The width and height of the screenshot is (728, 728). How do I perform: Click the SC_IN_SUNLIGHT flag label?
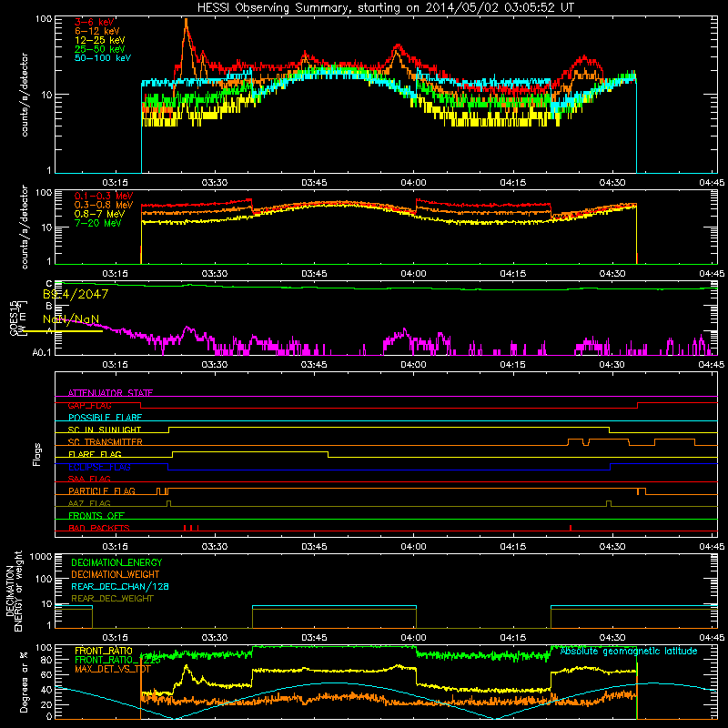point(105,430)
